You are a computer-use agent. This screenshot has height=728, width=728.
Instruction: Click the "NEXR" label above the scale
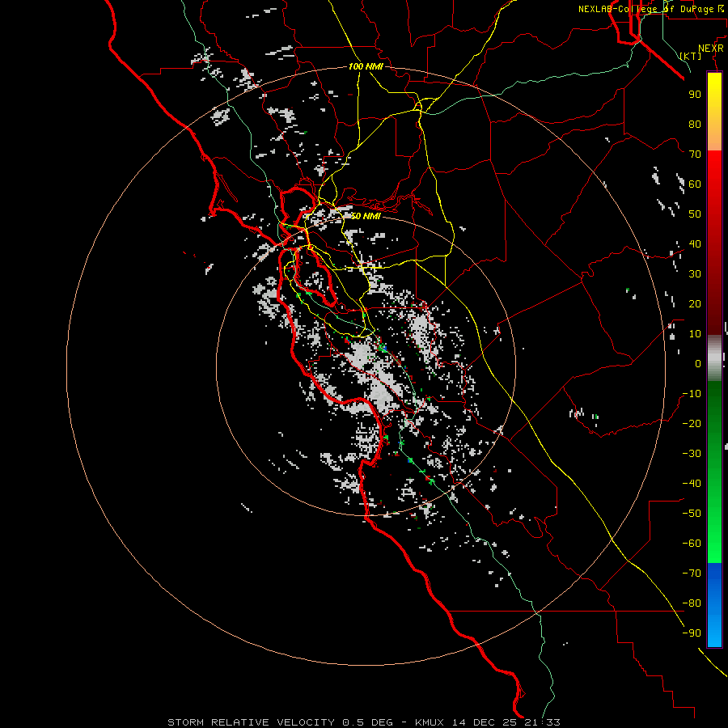tap(711, 49)
